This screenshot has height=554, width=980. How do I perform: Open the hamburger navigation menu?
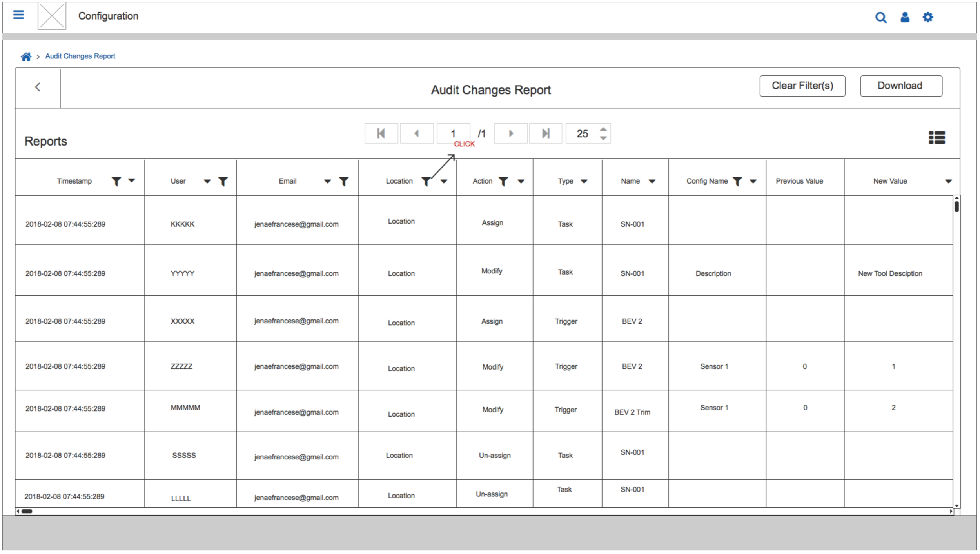(18, 15)
